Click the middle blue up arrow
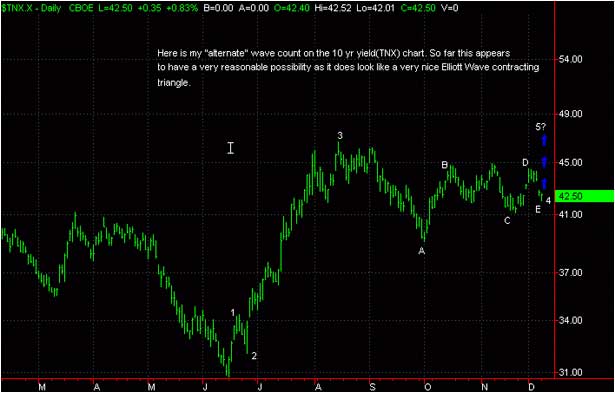Viewport: 615px width, 393px height. [x=544, y=161]
